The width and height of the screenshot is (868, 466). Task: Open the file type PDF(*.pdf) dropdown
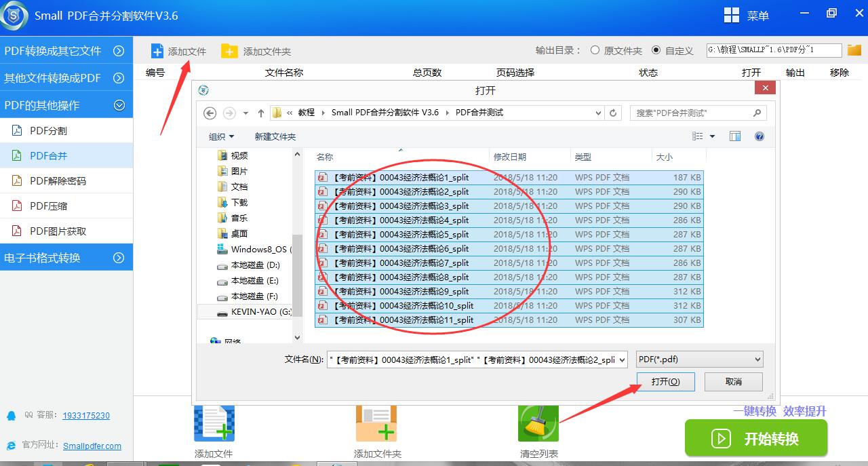pos(699,360)
